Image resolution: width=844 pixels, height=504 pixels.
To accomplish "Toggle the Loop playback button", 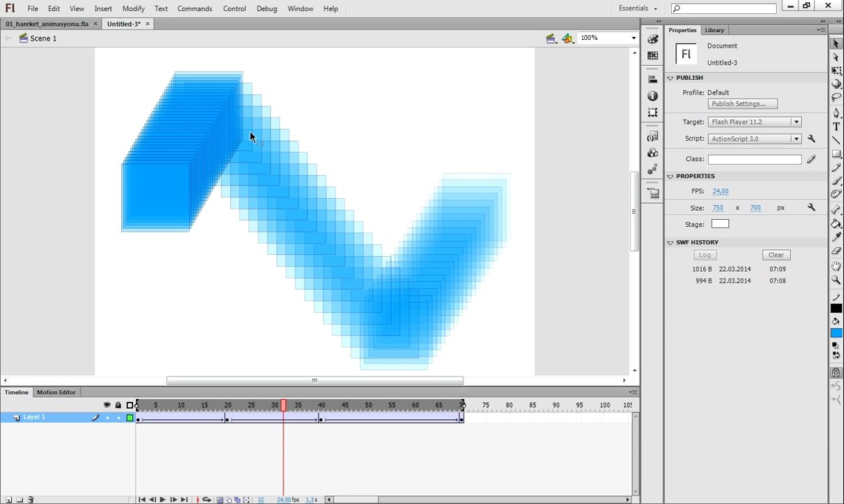I will point(207,500).
